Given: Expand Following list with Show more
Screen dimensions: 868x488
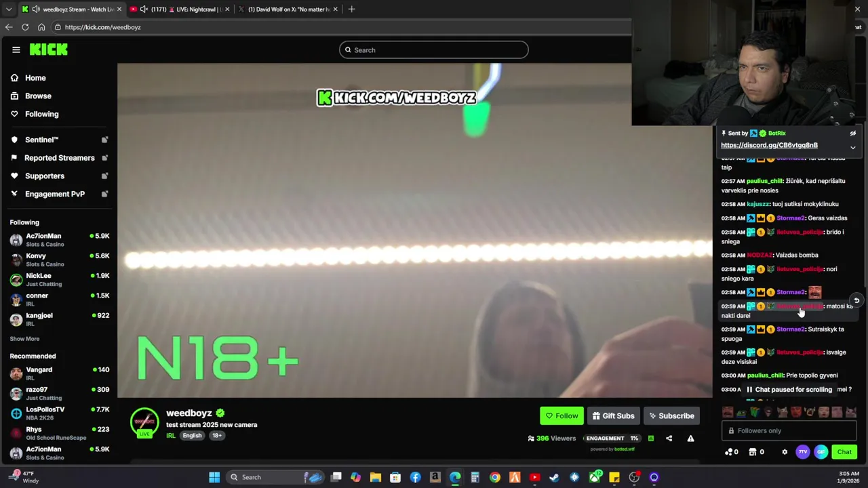Looking at the screenshot, I should pyautogui.click(x=24, y=339).
